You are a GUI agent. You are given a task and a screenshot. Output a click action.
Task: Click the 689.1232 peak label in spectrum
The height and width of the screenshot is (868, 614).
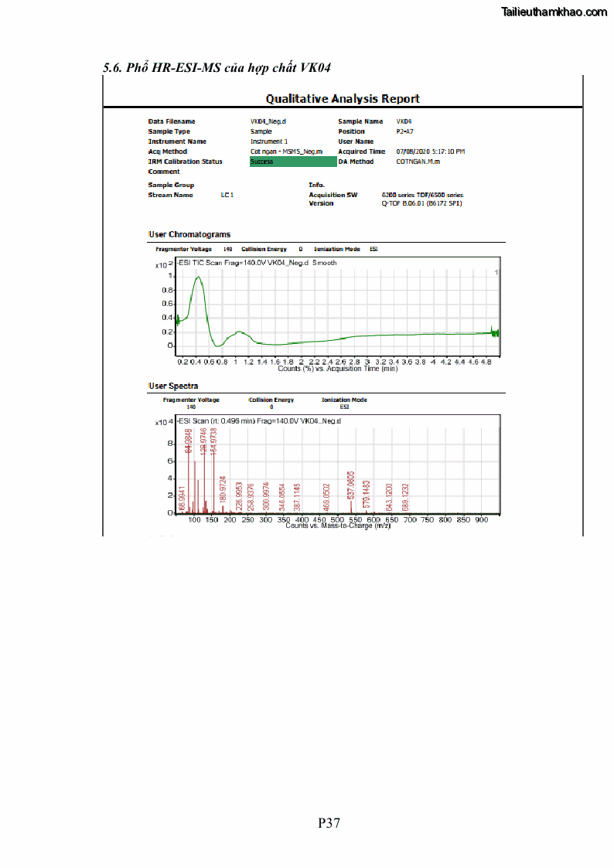point(405,498)
